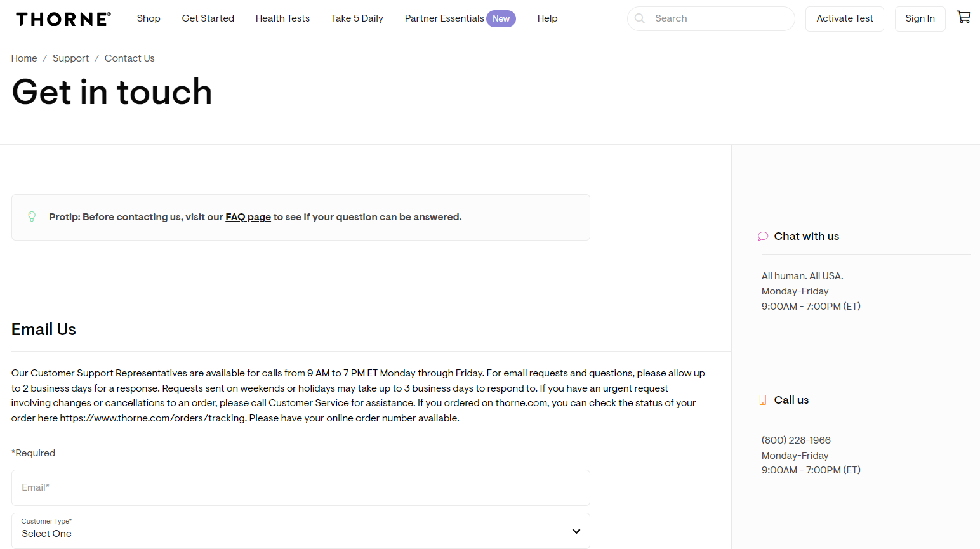Open the shopping cart icon
Viewport: 980px width, 549px height.
[x=963, y=17]
